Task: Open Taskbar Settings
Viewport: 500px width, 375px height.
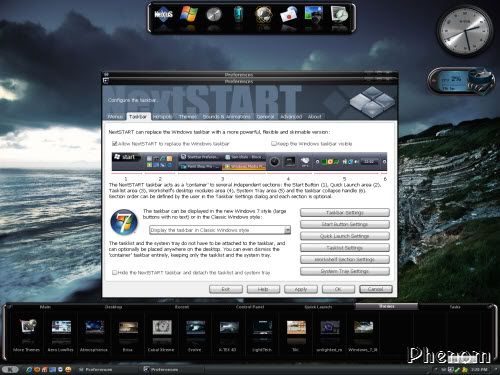Action: [345, 213]
